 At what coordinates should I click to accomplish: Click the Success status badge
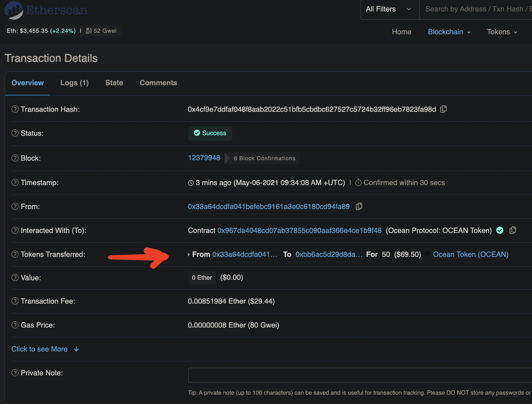coord(210,133)
